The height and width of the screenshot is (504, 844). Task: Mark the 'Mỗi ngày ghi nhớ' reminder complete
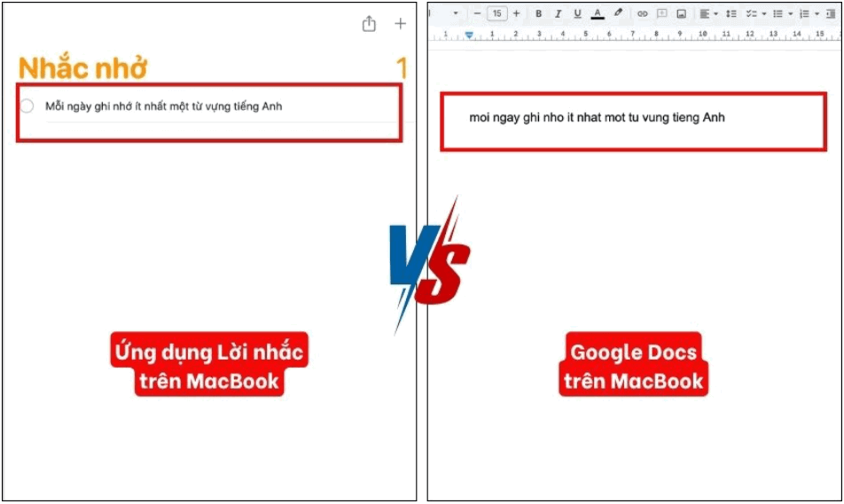(27, 106)
